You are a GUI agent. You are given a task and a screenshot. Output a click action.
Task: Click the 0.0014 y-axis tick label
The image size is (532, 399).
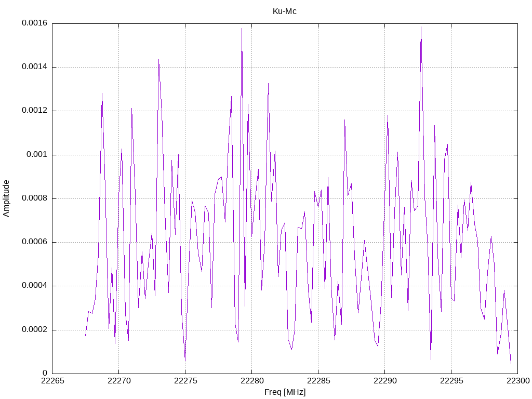pos(35,67)
